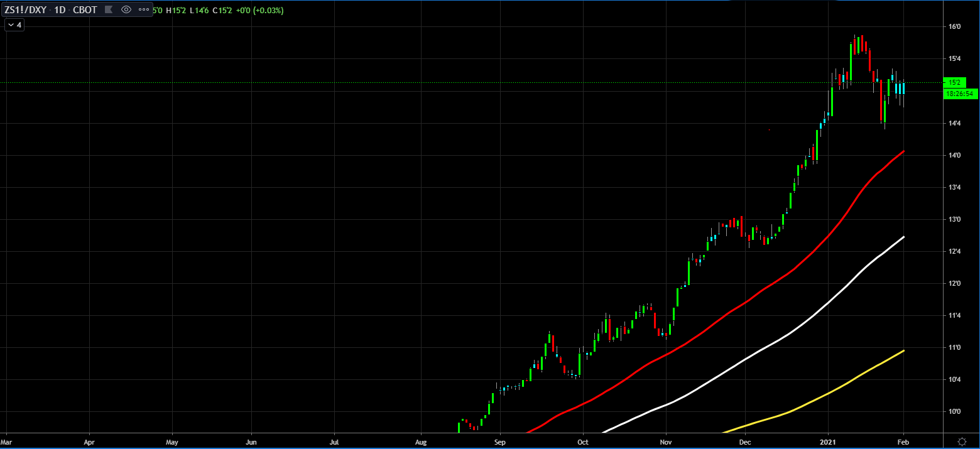Click the Apr label on time axis
This screenshot has height=449, width=980.
pos(89,441)
